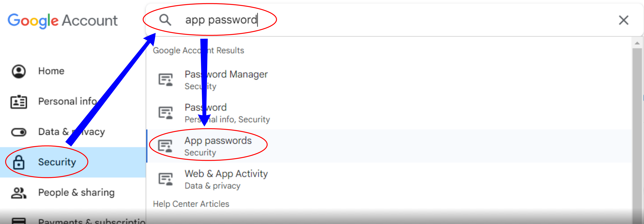Clear search with the X icon
This screenshot has height=224, width=644.
(624, 20)
